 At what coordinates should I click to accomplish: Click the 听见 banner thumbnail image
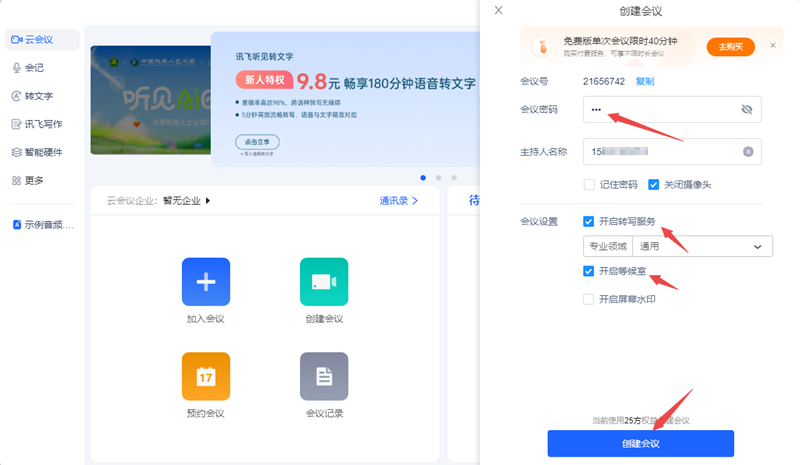151,100
